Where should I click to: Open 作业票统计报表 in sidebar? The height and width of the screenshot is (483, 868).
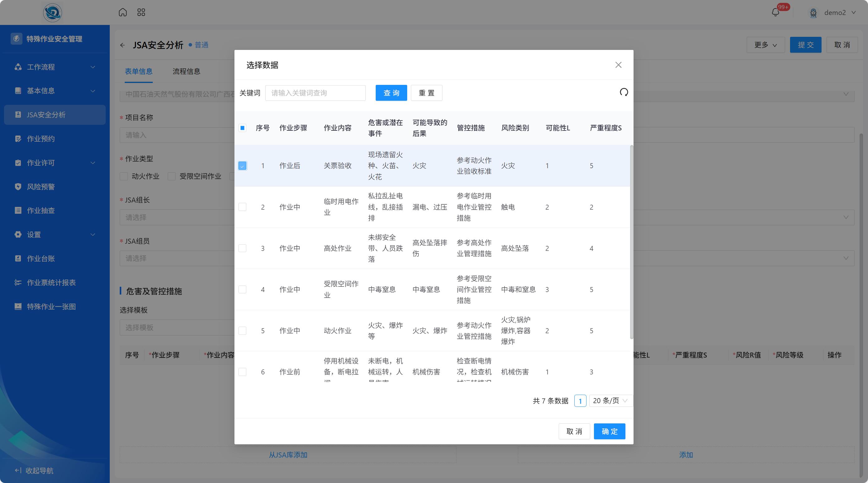pos(51,283)
